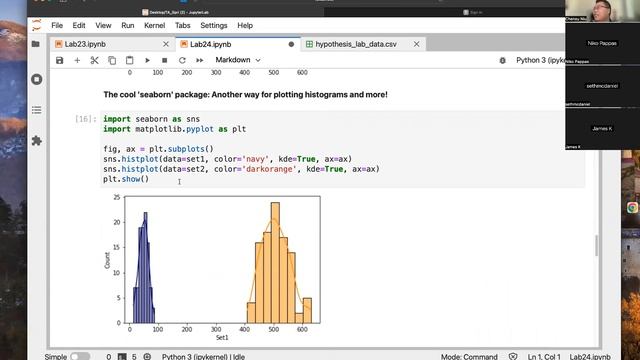
Task: Close the Lab23.ipynb tab
Action: [166, 44]
